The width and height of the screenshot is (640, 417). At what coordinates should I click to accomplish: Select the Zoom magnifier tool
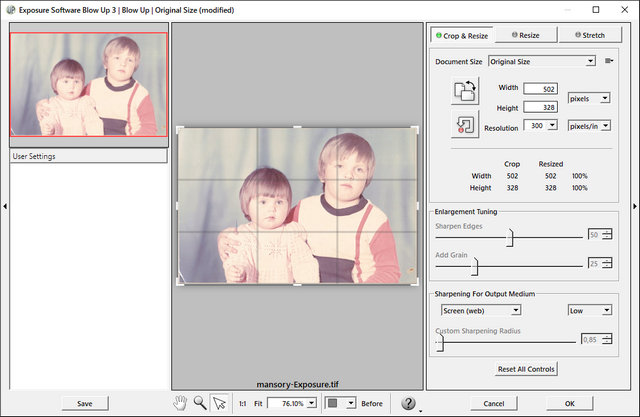click(200, 402)
